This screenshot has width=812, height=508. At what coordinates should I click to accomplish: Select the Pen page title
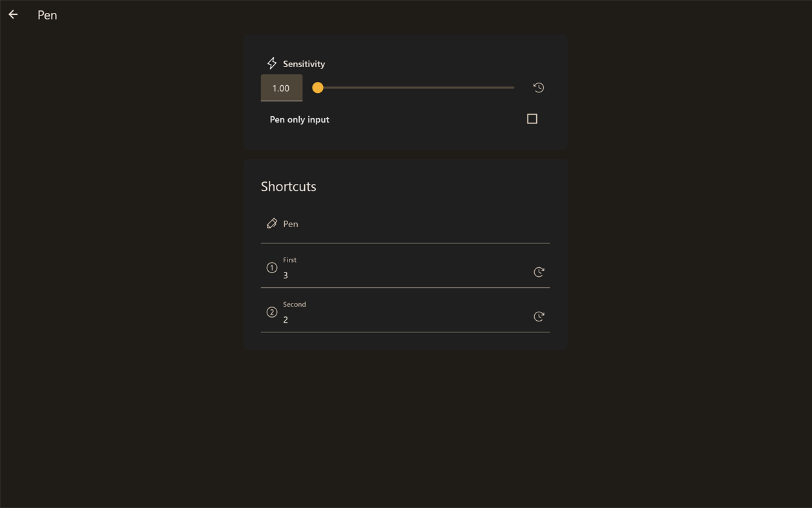click(x=47, y=14)
